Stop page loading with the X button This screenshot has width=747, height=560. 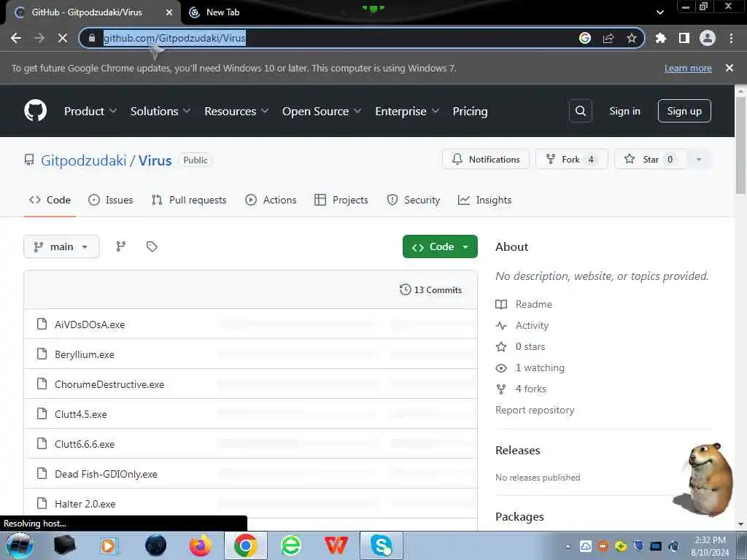(x=63, y=38)
